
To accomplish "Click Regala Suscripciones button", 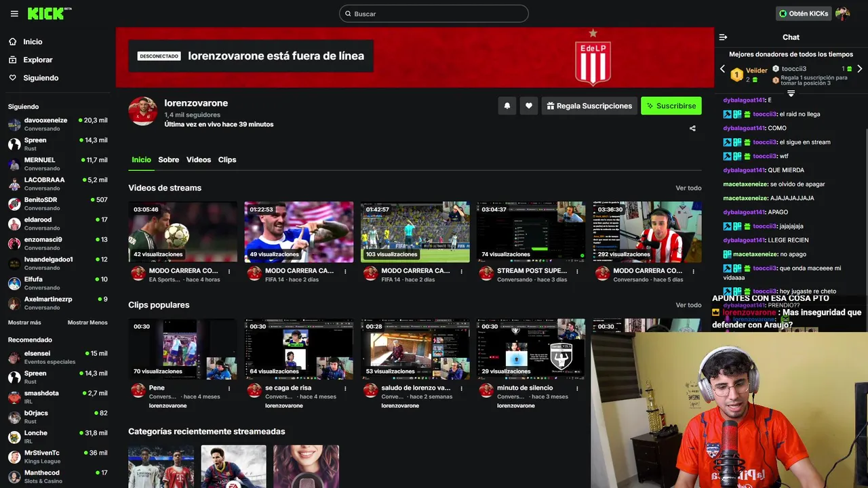I will pos(589,106).
